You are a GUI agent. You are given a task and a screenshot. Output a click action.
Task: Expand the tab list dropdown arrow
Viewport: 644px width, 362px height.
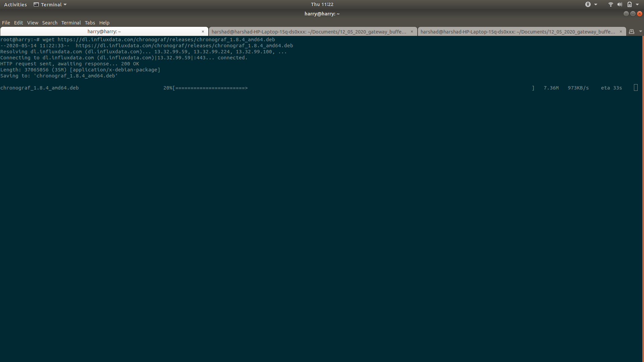pos(640,32)
